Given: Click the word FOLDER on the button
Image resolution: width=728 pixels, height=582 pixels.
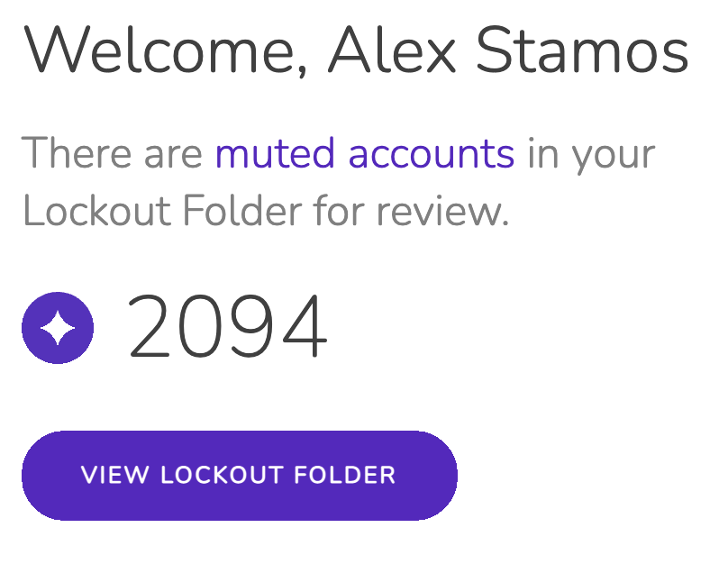Looking at the screenshot, I should click(x=352, y=476).
